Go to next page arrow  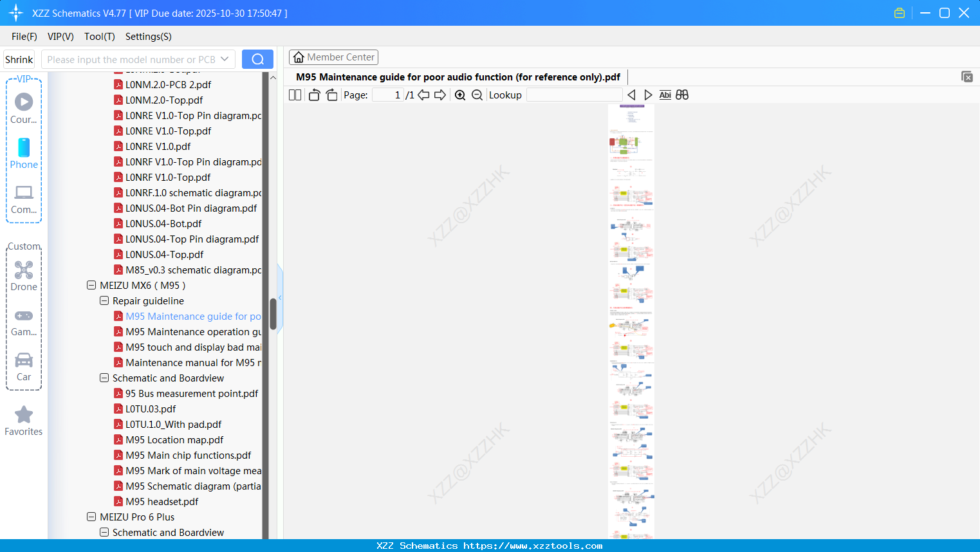440,95
